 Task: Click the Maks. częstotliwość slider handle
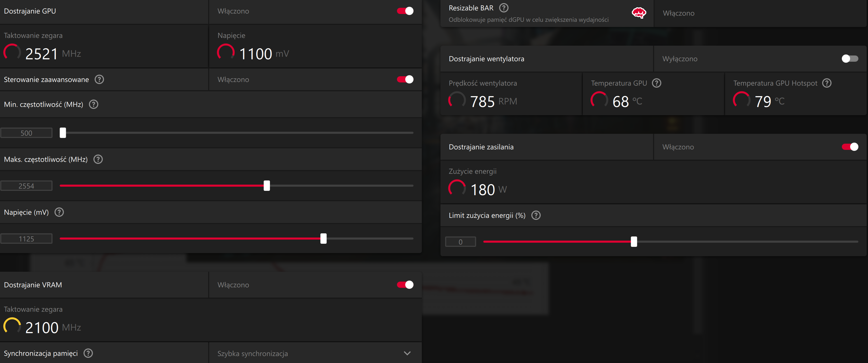click(267, 186)
